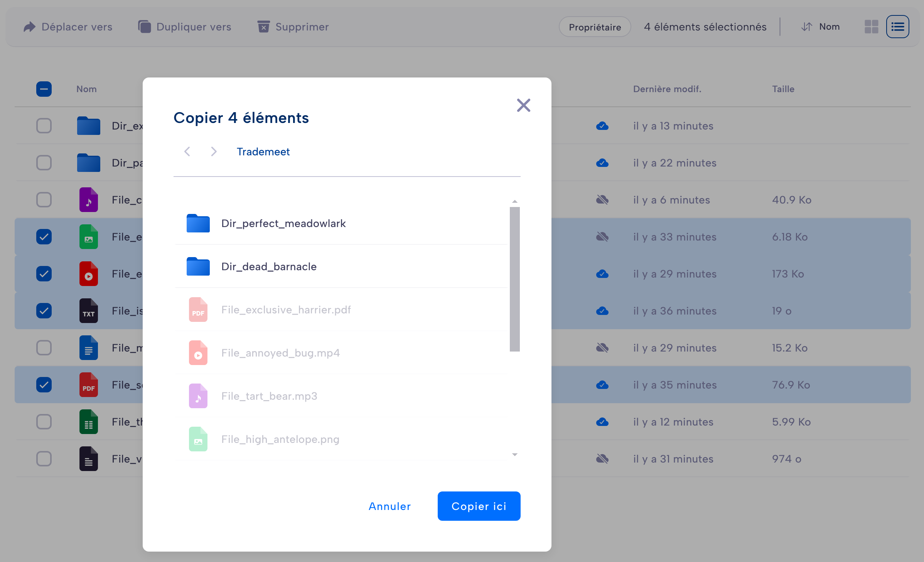Check the 974 o file row checkbox

44,459
